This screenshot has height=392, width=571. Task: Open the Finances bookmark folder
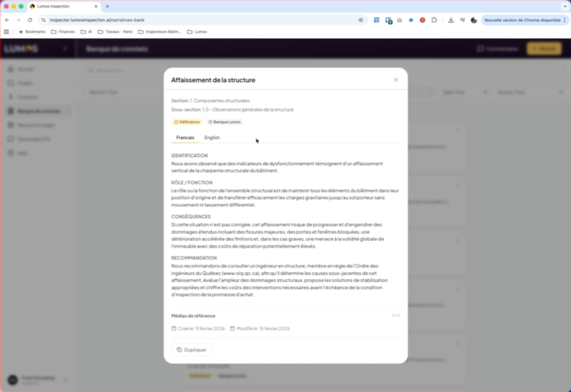(63, 32)
